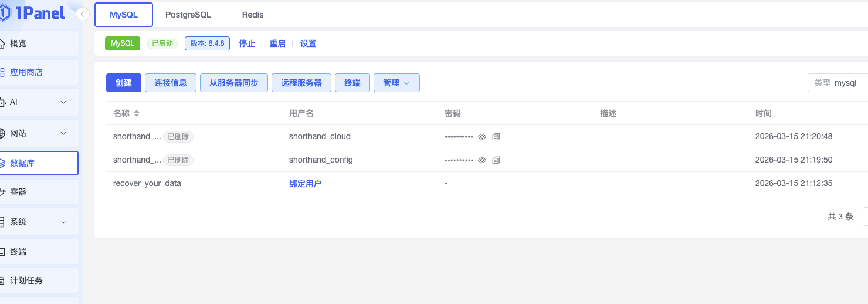Open the 类型 mysql type selector

[838, 83]
